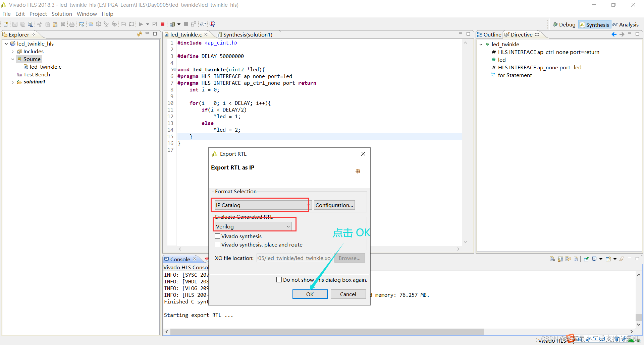Viewport: 644px width, 345px height.
Task: Click the New File toolbar icon
Action: tap(6, 24)
